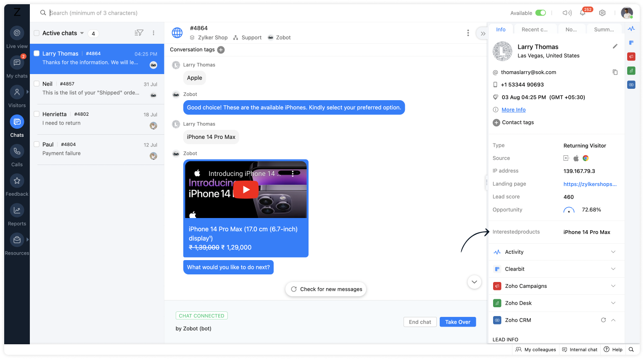
Task: Click the End chat button
Action: [x=420, y=322]
